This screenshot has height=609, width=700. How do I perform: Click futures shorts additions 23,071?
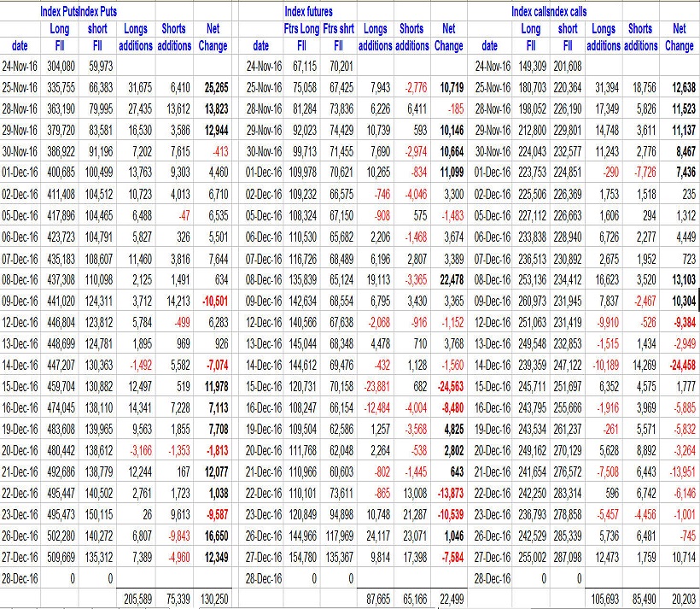click(415, 536)
